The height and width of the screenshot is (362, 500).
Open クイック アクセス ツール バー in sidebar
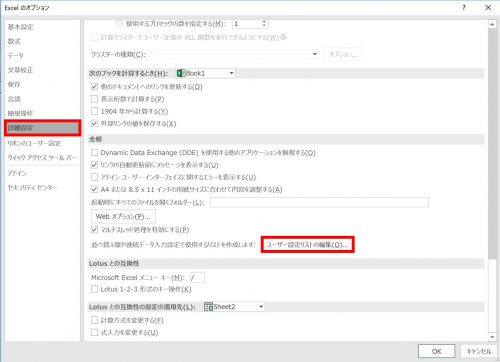[42, 157]
